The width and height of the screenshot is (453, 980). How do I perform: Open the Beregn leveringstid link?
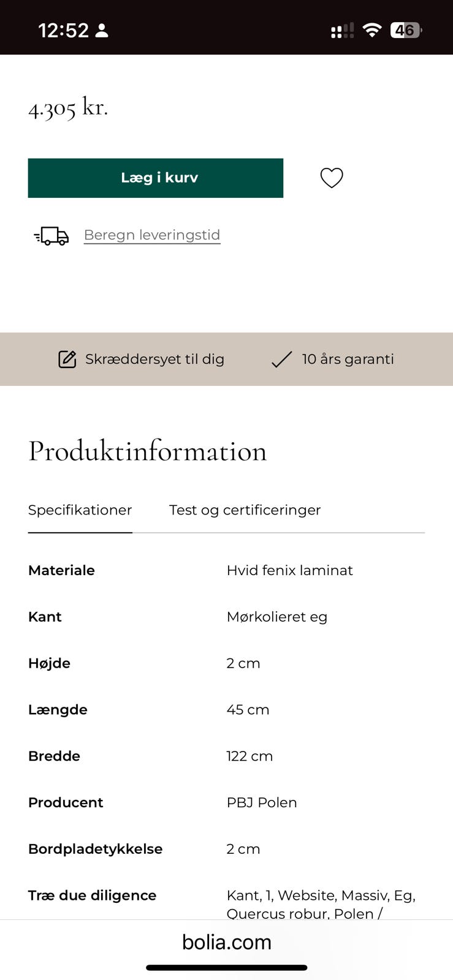[x=152, y=235]
